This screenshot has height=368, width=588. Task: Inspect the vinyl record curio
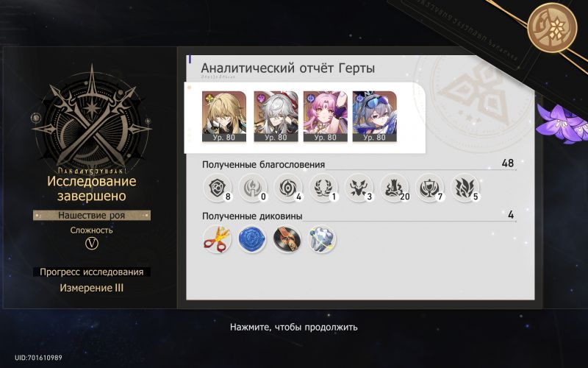tap(287, 238)
